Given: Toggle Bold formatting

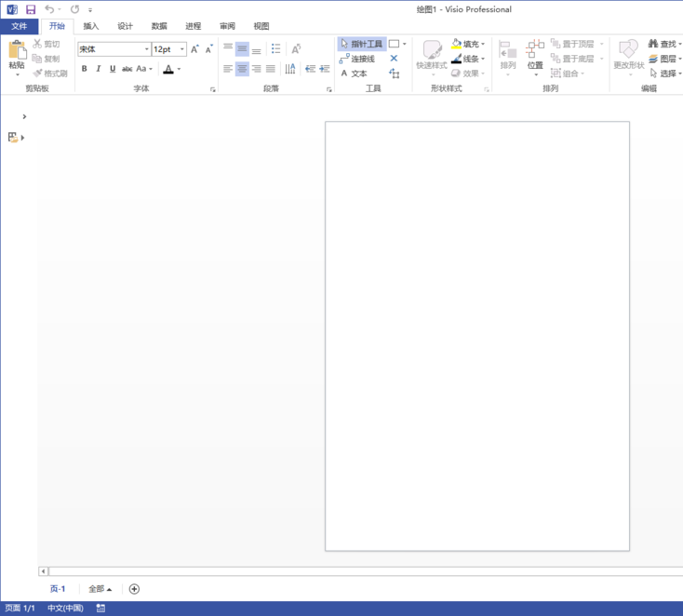Looking at the screenshot, I should [x=84, y=69].
